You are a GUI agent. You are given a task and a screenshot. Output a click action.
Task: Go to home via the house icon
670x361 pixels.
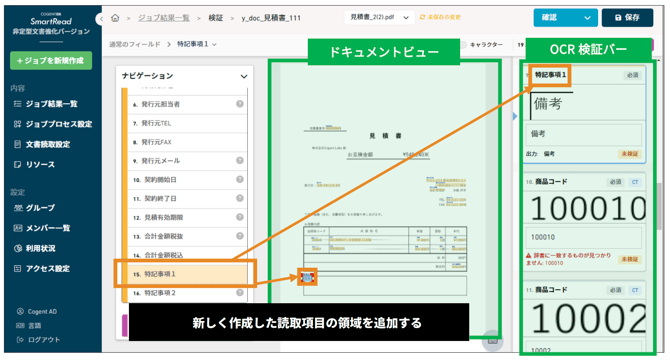[115, 18]
